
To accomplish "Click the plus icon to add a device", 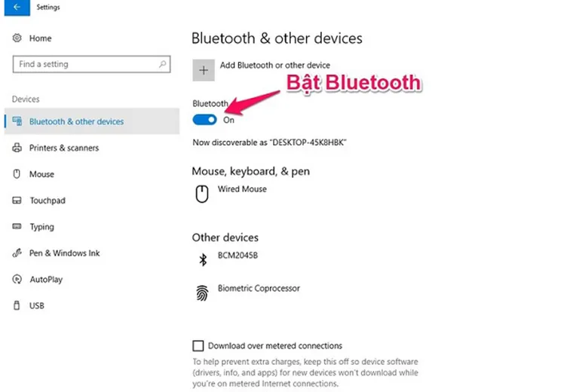I will (x=203, y=70).
